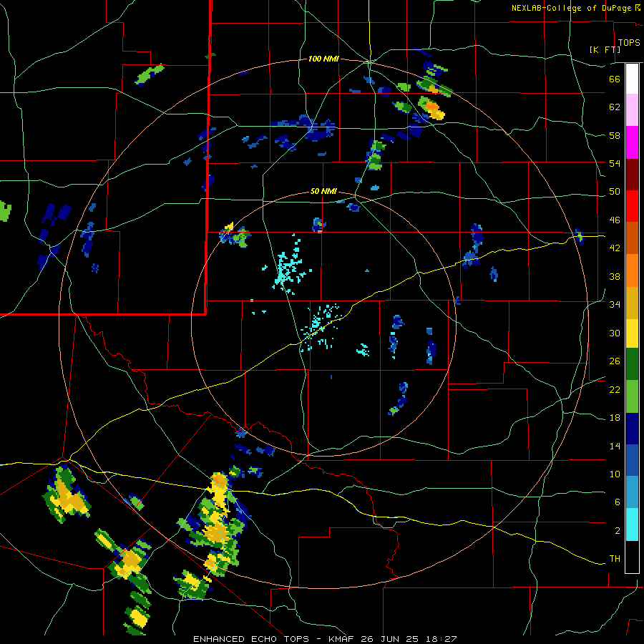644x644 pixels.
Task: Click the 34 value on legend
Action: click(615, 305)
